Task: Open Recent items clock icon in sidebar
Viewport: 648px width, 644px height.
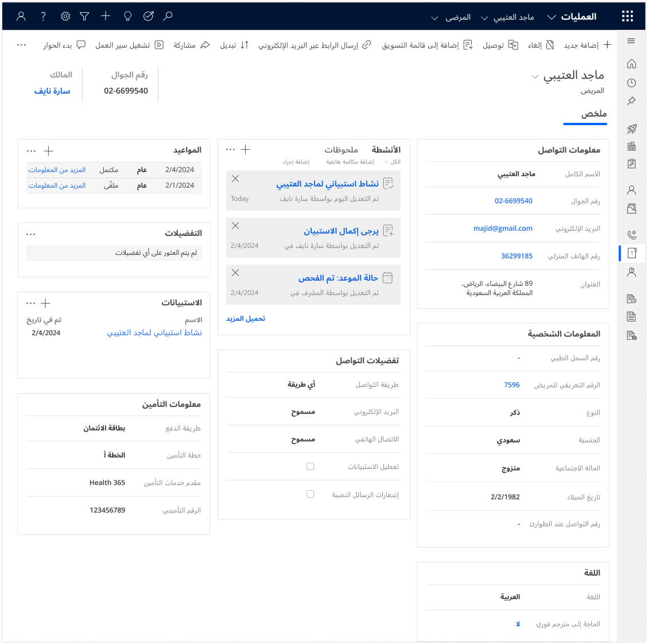Action: 631,83
